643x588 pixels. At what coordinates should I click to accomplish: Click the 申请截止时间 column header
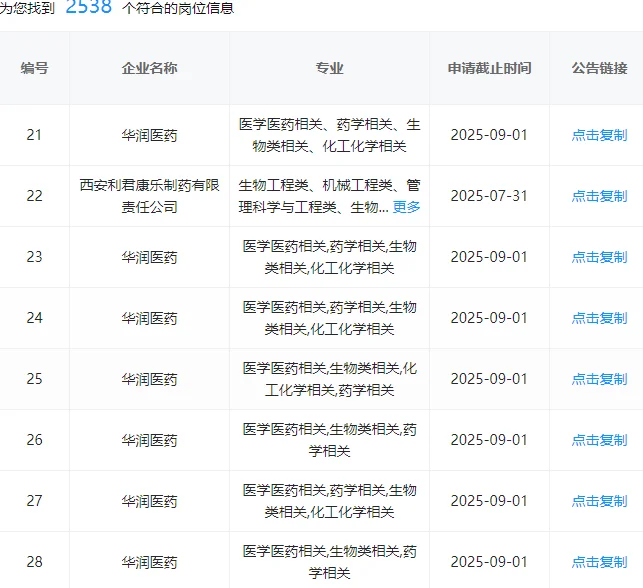point(489,68)
